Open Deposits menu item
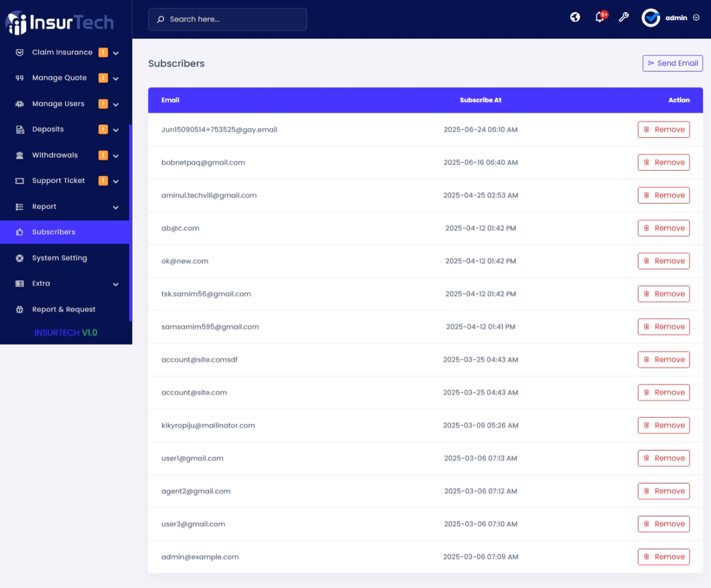Screen dimensions: 711x588 [65, 129]
